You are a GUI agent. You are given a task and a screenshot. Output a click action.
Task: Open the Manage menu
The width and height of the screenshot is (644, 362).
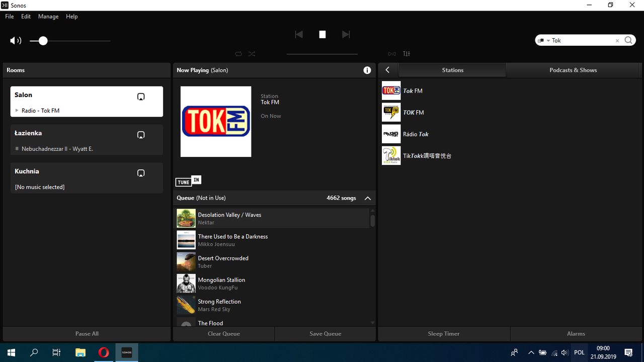48,17
